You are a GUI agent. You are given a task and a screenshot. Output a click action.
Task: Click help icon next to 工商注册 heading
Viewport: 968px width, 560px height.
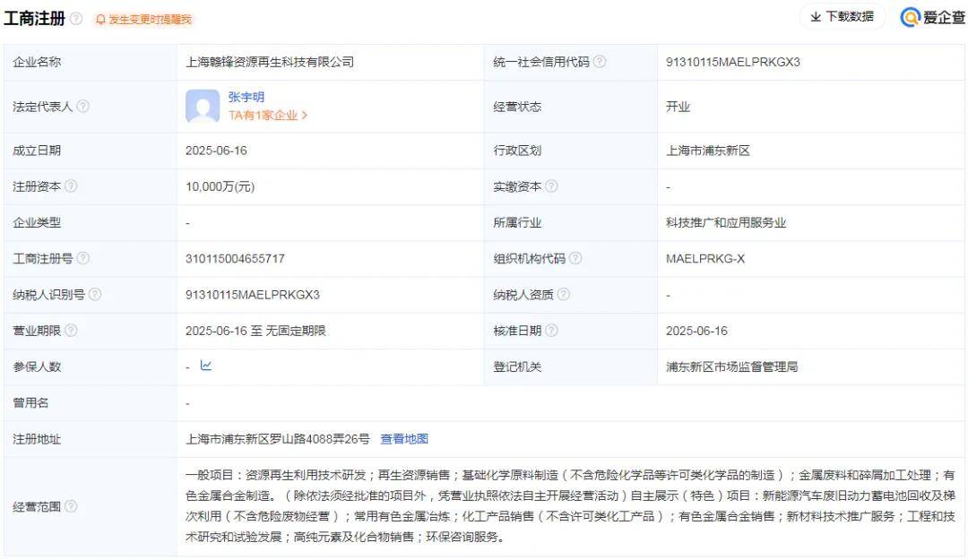(x=76, y=19)
